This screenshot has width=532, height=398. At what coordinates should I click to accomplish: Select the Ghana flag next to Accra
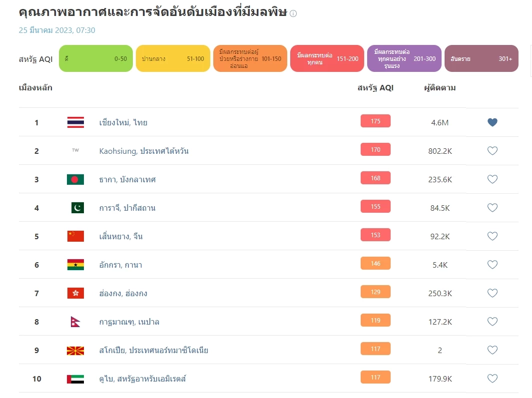(75, 264)
